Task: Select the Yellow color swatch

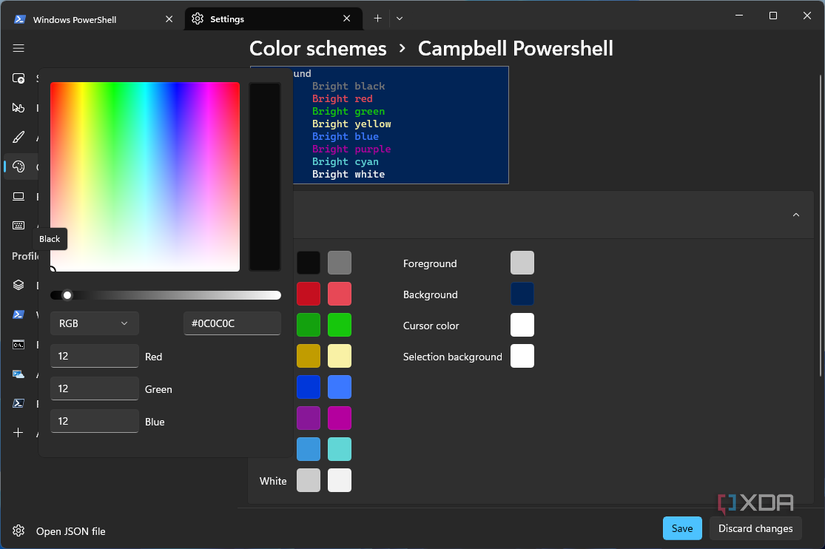Action: 308,356
